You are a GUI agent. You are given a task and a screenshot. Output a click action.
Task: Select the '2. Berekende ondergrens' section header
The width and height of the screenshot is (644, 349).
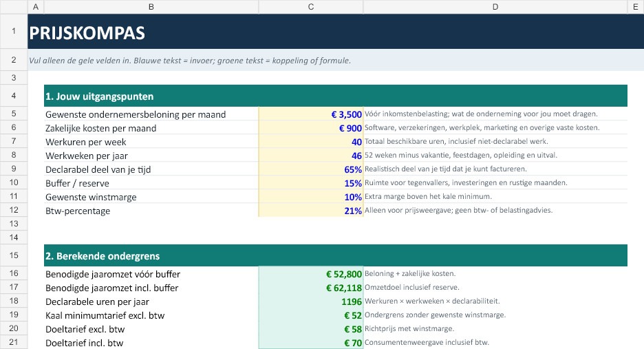(336, 255)
